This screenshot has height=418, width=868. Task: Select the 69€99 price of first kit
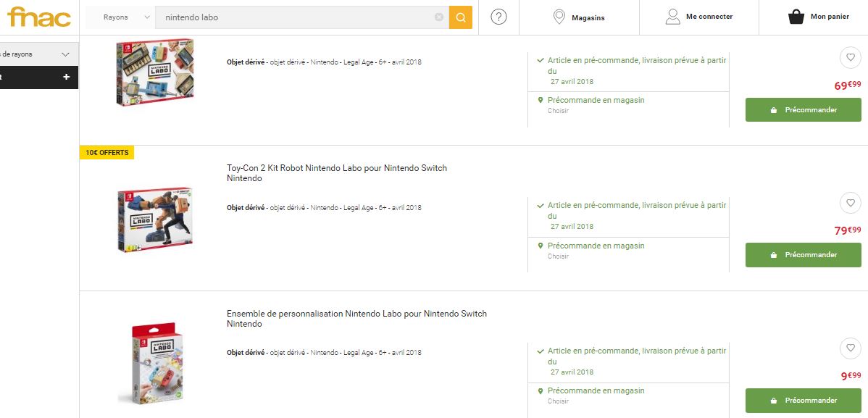[848, 85]
